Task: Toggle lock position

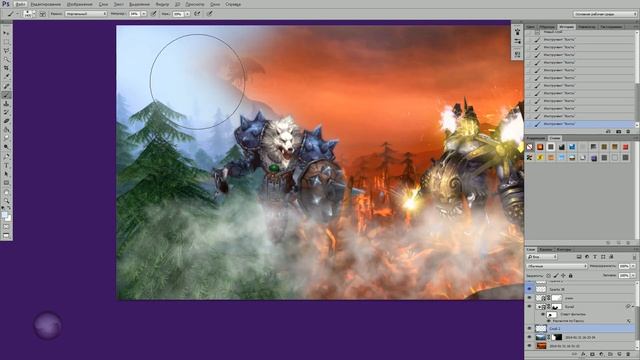Action: 563,276
